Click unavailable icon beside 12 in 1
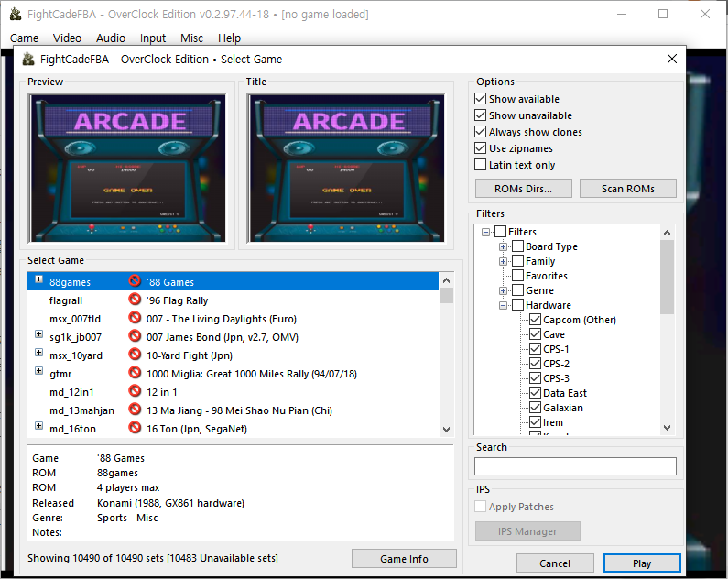The width and height of the screenshot is (728, 579). click(135, 391)
